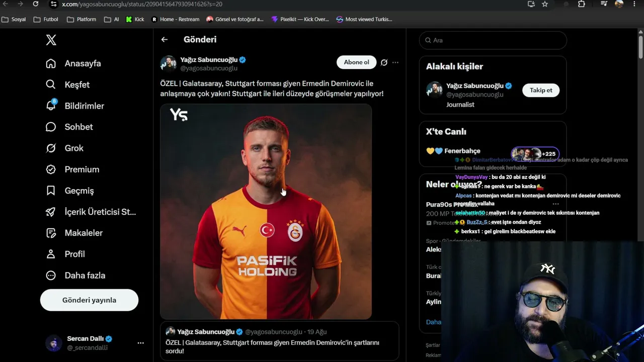
Task: Open Geçmiş bookmark icon
Action: [x=51, y=191]
